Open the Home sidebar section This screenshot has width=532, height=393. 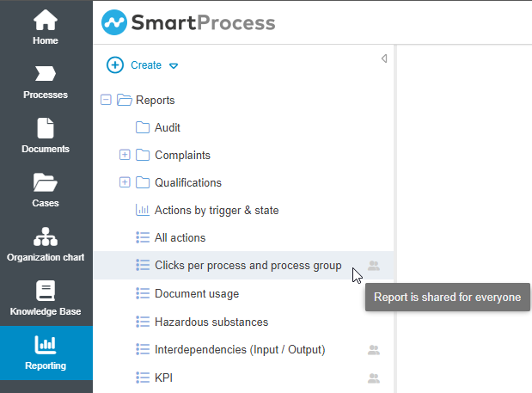[46, 28]
